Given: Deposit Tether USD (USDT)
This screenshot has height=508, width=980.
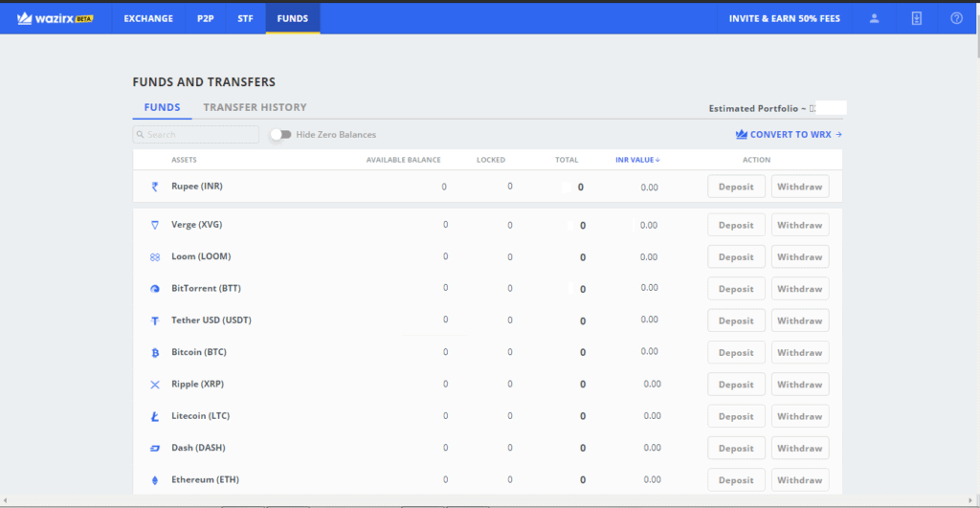Looking at the screenshot, I should (x=736, y=320).
